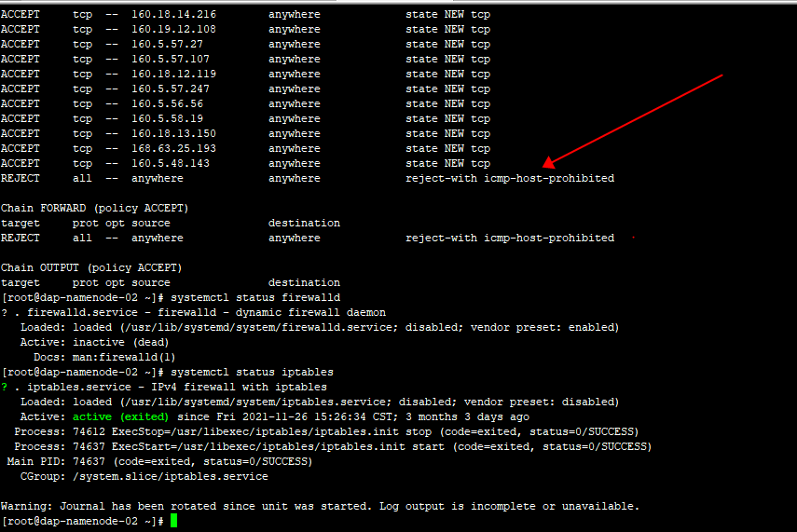Click the 'inactive (dead)' status text

click(x=121, y=343)
